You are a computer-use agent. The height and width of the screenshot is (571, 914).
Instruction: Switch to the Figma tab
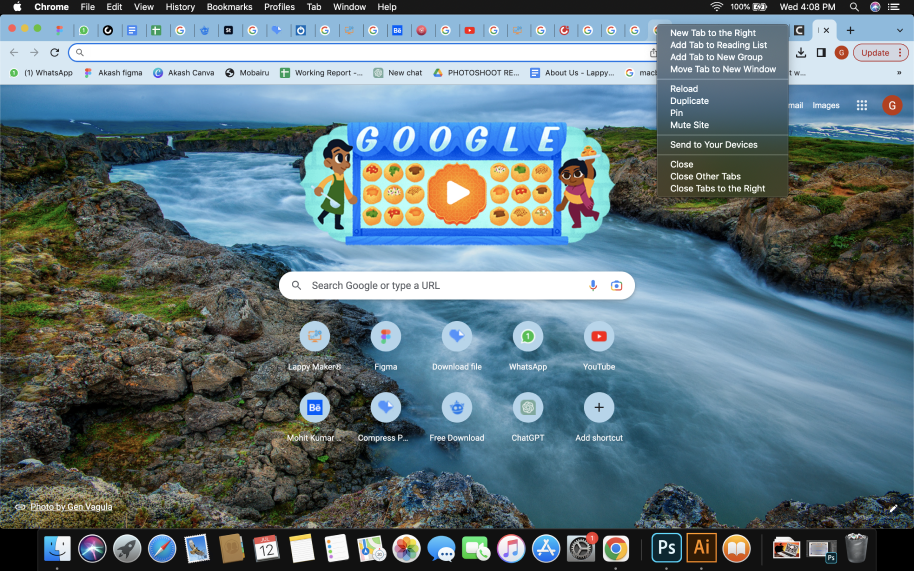point(59,30)
